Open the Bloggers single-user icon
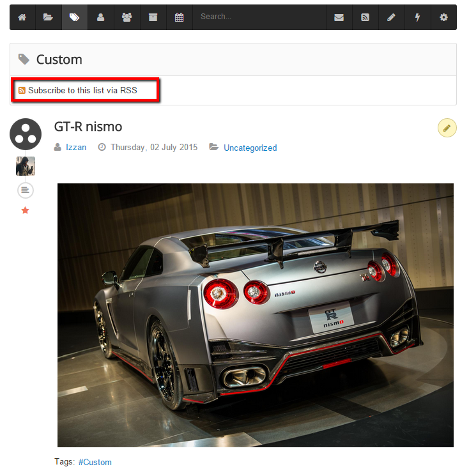Viewport: 469px width, 476px height. point(100,17)
